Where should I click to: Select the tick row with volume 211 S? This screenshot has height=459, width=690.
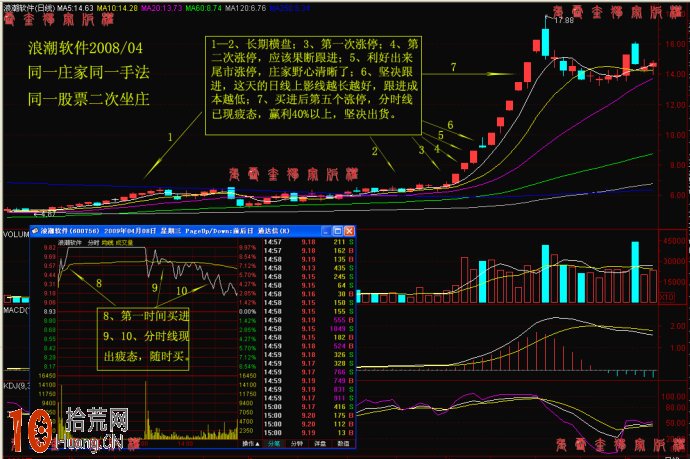coord(308,242)
